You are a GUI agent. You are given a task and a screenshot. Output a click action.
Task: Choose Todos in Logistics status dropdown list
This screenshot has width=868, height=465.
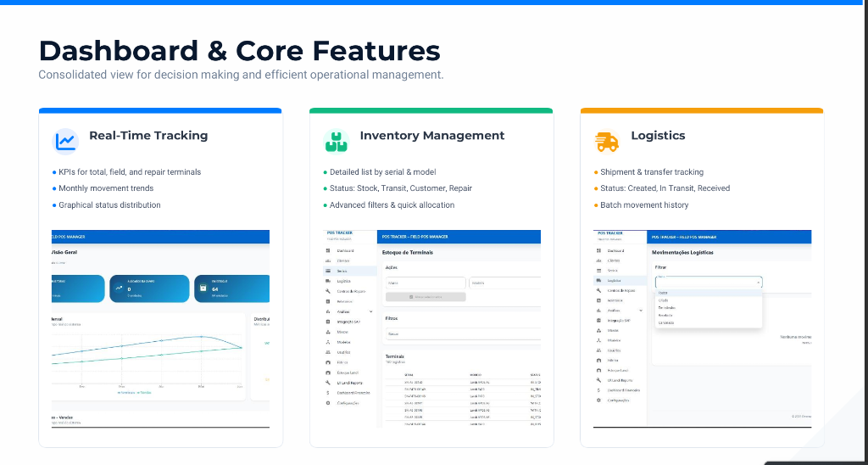click(x=709, y=293)
